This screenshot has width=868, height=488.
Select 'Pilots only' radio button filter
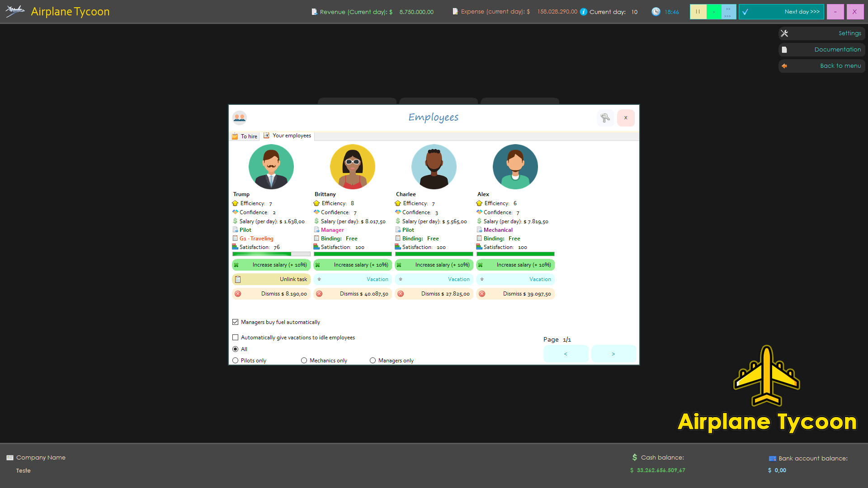[235, 361]
